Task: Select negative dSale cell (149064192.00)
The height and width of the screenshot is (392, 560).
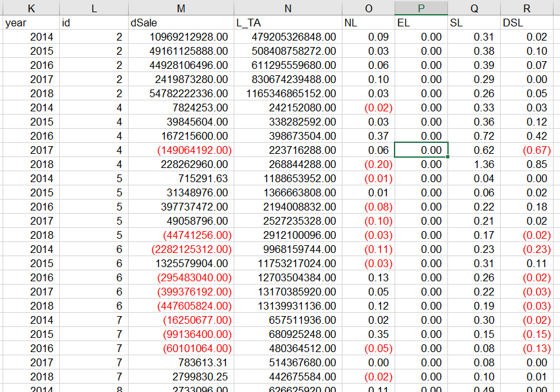Action: point(181,150)
